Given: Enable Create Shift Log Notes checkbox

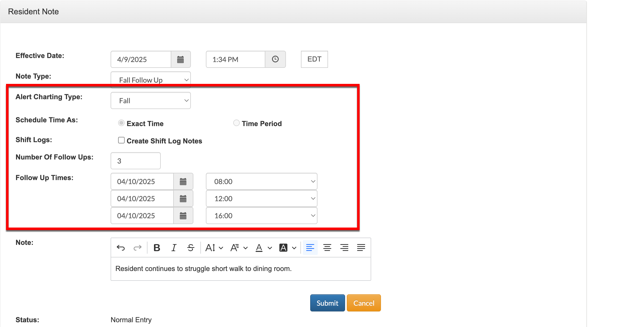Looking at the screenshot, I should [121, 140].
